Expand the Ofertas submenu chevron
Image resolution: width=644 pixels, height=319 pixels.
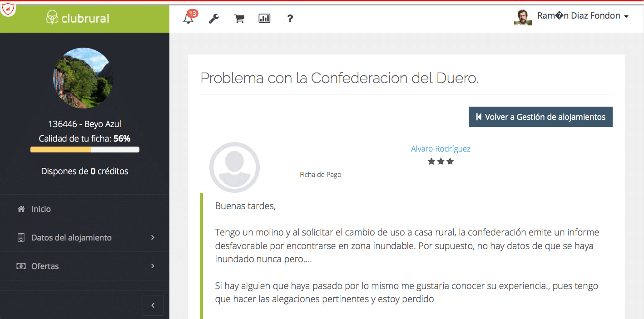[153, 266]
